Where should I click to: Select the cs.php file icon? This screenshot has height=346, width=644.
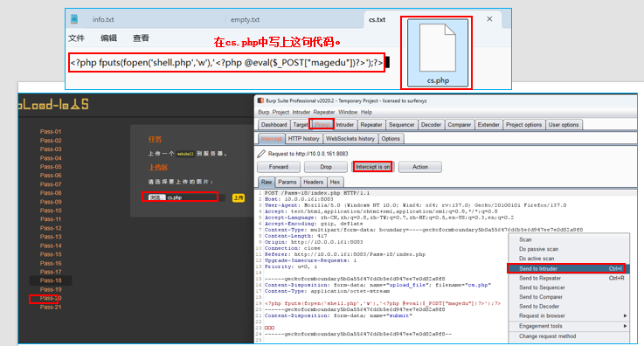(438, 53)
